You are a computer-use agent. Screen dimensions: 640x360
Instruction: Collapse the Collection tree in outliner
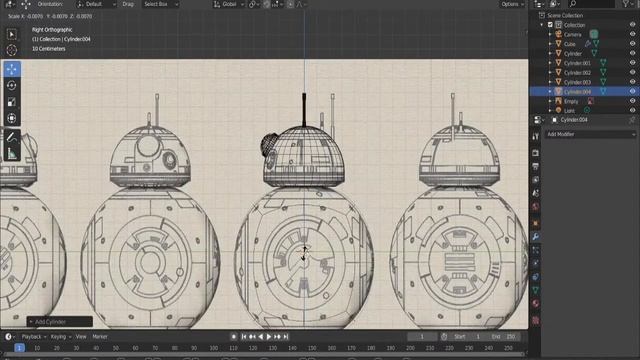click(542, 25)
